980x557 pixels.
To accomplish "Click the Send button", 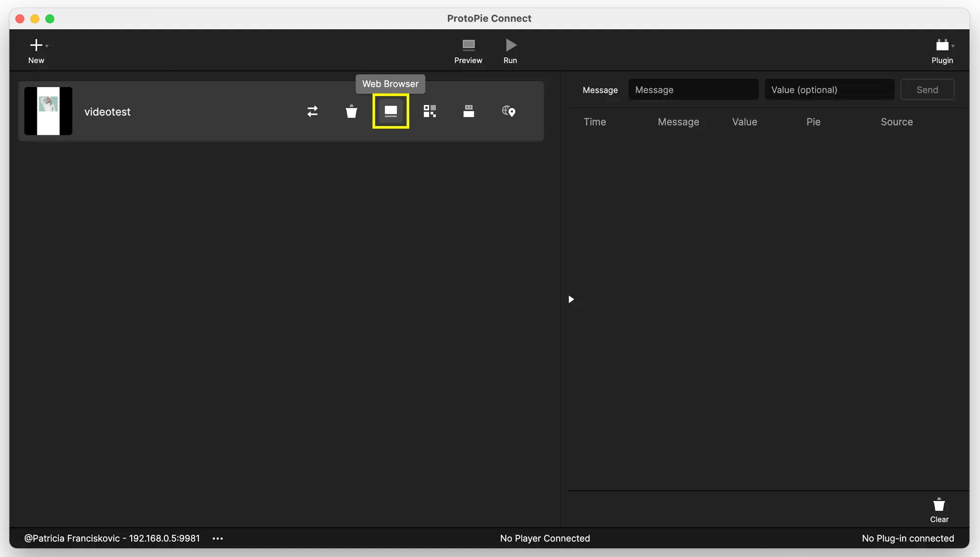I will (927, 90).
